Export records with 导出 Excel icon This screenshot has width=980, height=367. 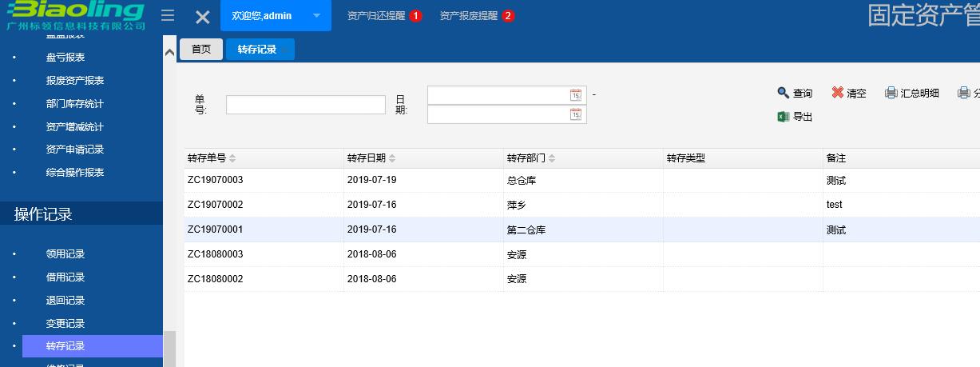point(795,117)
